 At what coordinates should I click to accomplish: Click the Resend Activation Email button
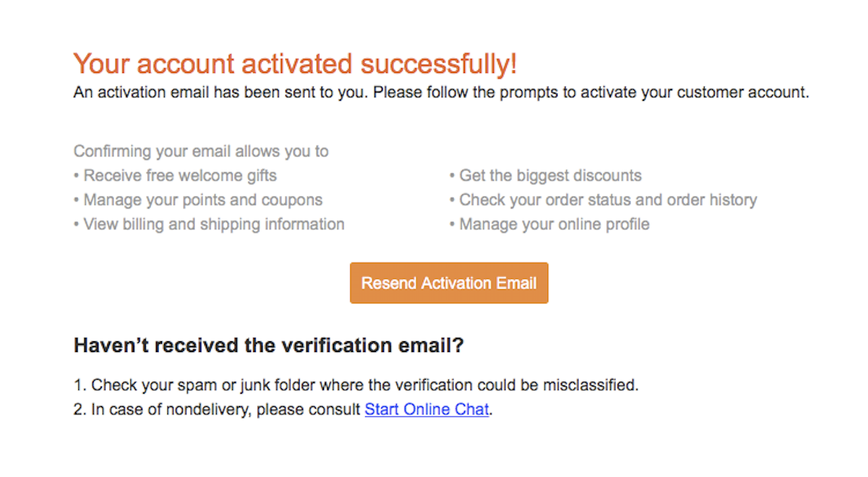tap(449, 283)
